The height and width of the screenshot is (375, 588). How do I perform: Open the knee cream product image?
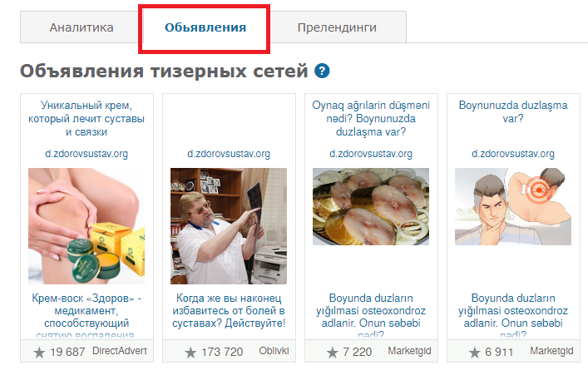[x=86, y=226]
